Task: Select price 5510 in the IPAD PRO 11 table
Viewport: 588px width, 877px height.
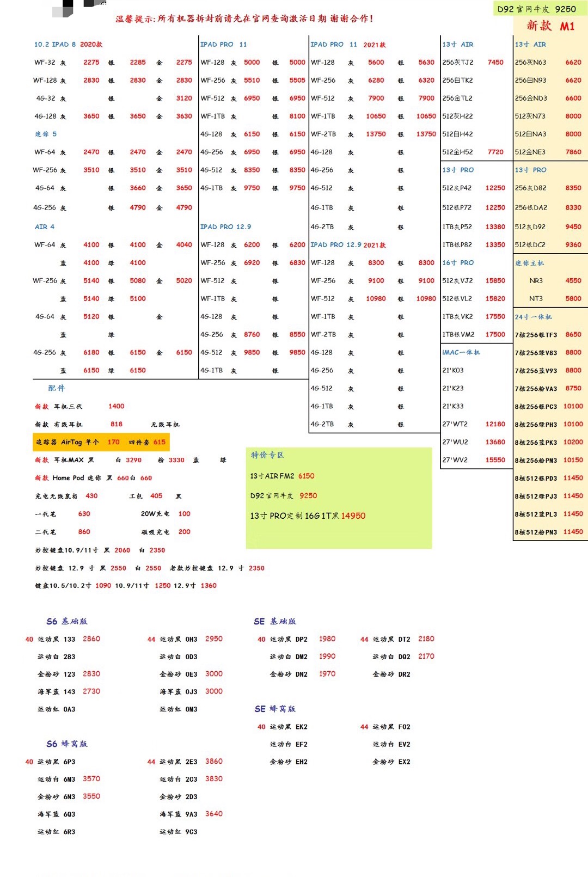Action: pyautogui.click(x=252, y=80)
